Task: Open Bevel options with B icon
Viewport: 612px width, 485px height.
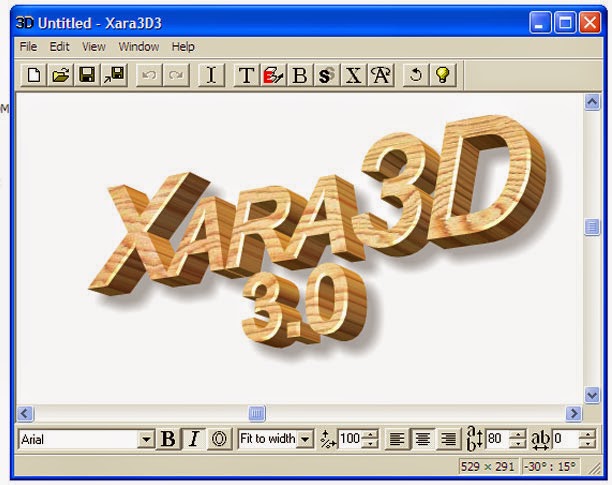Action: (300, 75)
